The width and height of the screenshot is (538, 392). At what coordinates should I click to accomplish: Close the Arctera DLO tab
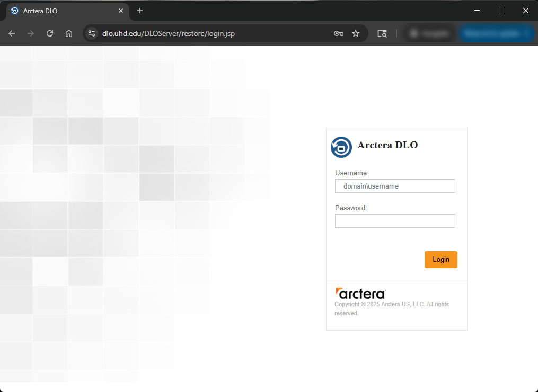[121, 11]
